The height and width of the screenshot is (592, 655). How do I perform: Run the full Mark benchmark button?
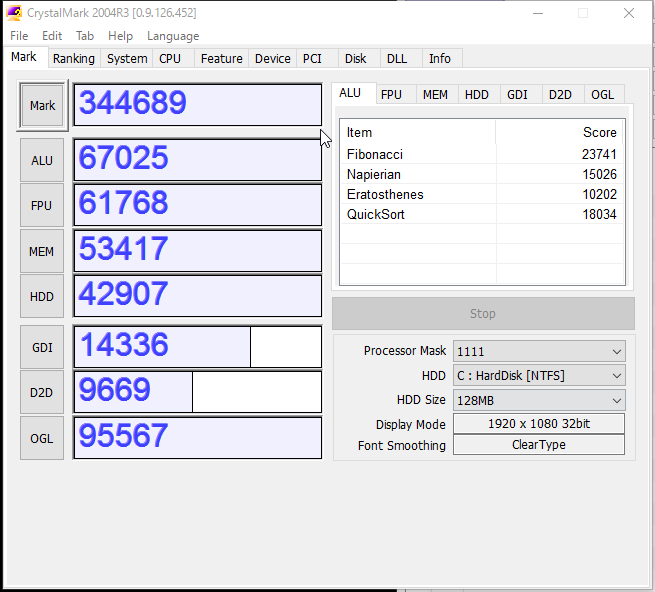point(42,106)
